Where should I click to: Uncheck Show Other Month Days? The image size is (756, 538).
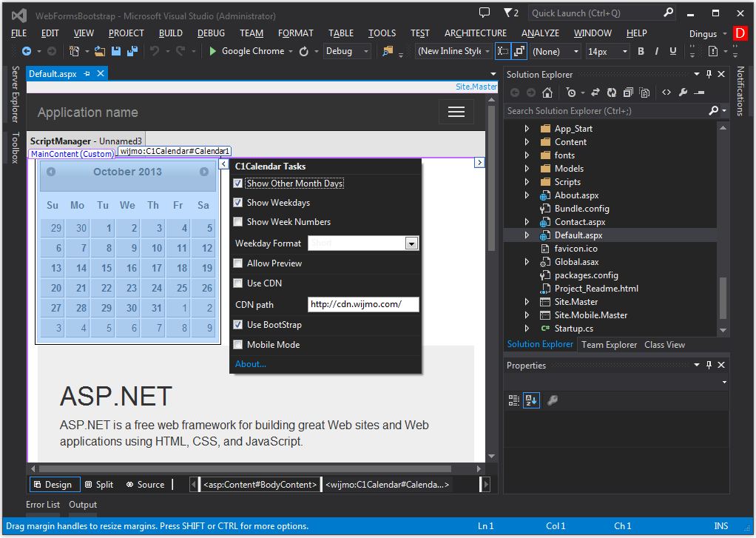tap(237, 184)
